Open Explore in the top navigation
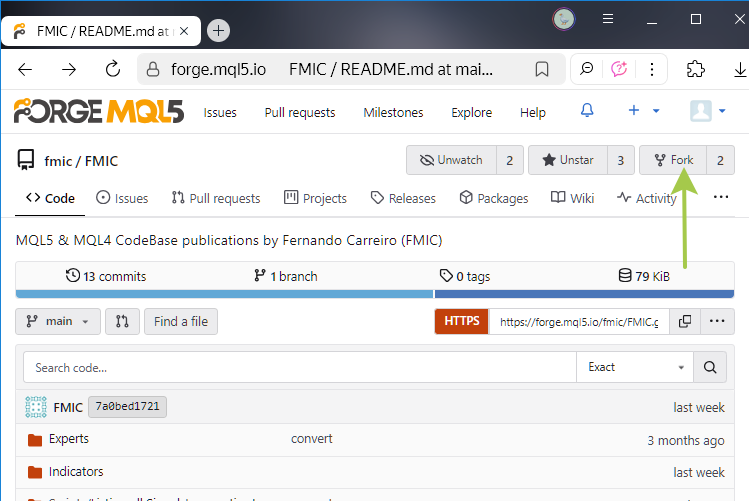This screenshot has width=749, height=501. pyautogui.click(x=471, y=113)
